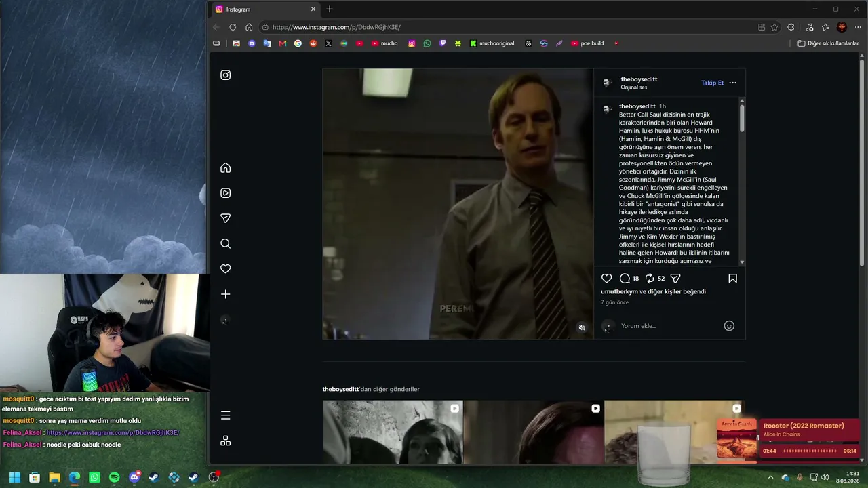Image resolution: width=868 pixels, height=488 pixels.
Task: Open Discord from the taskbar
Action: 134,477
